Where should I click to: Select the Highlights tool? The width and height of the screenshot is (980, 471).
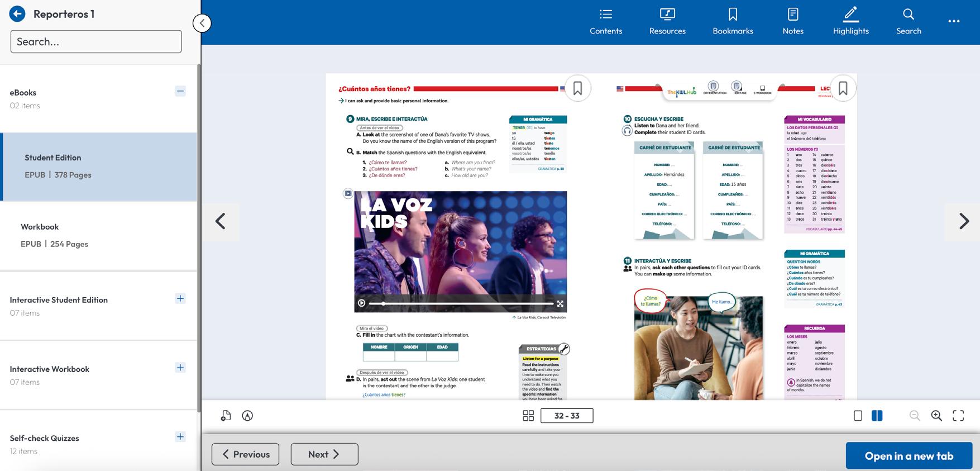pos(850,22)
